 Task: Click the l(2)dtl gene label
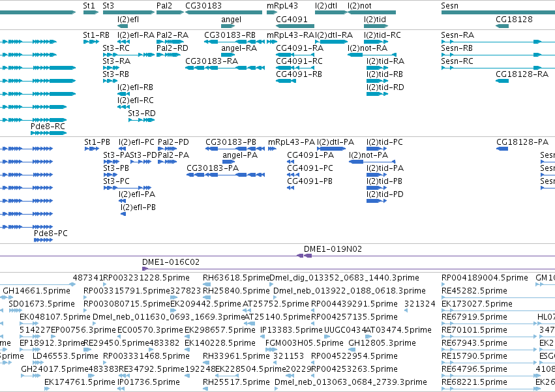coord(326,6)
